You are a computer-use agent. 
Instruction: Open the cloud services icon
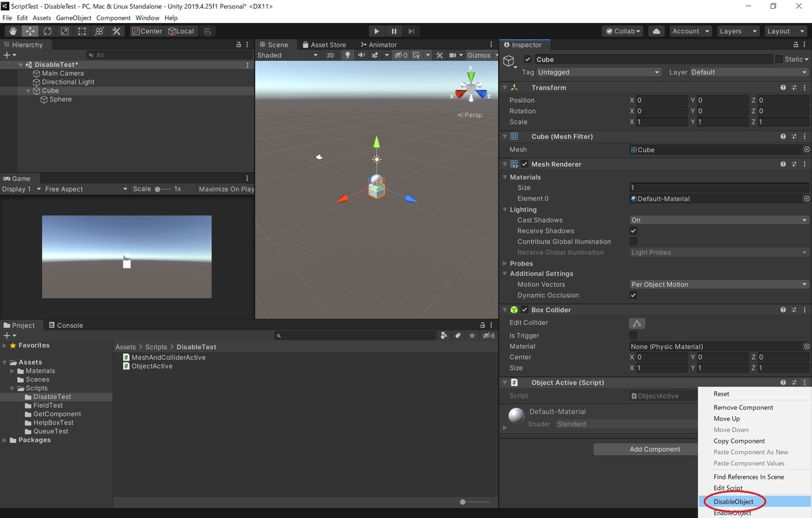pos(656,31)
